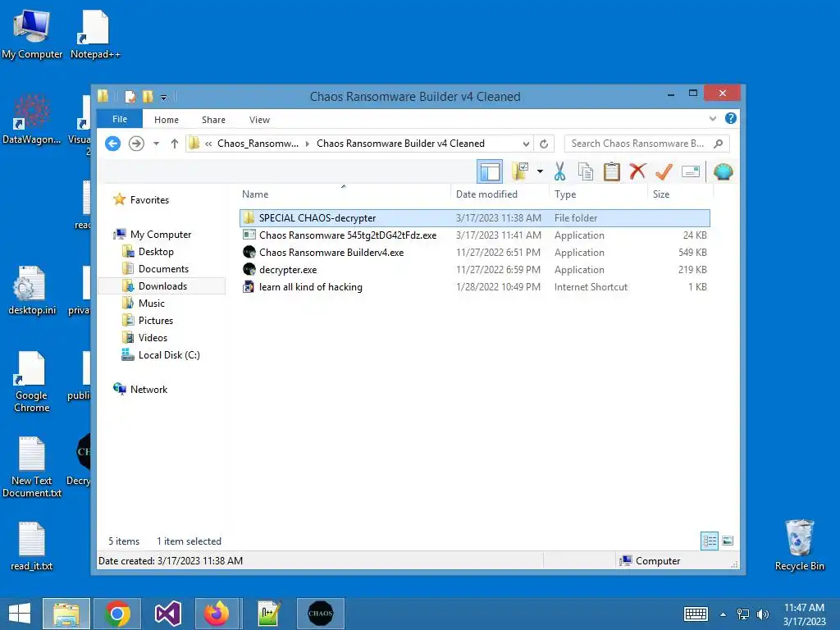Click the globe shell icon in toolbar
The height and width of the screenshot is (630, 840).
tap(724, 172)
